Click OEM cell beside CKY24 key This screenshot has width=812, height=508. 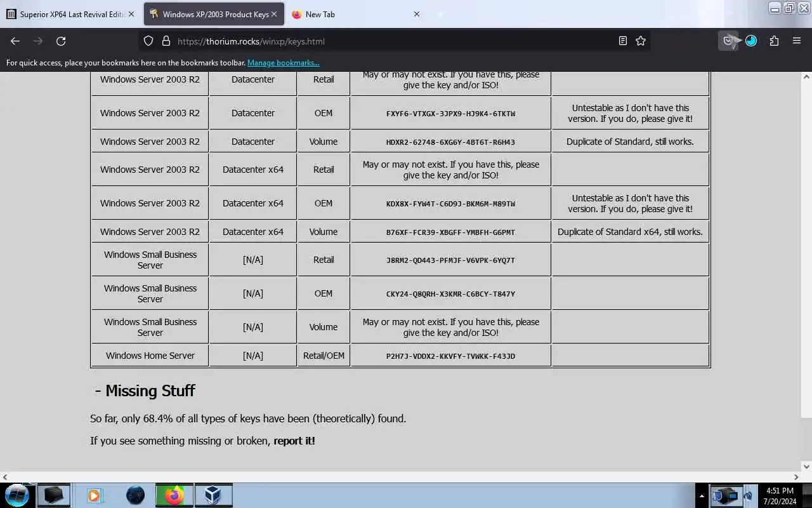click(324, 293)
